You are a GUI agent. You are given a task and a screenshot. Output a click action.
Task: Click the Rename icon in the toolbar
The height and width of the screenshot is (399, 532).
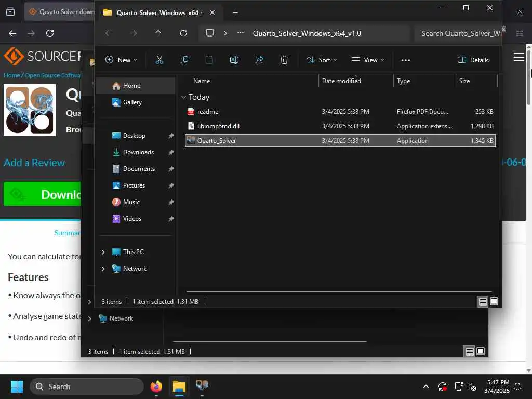pyautogui.click(x=234, y=60)
